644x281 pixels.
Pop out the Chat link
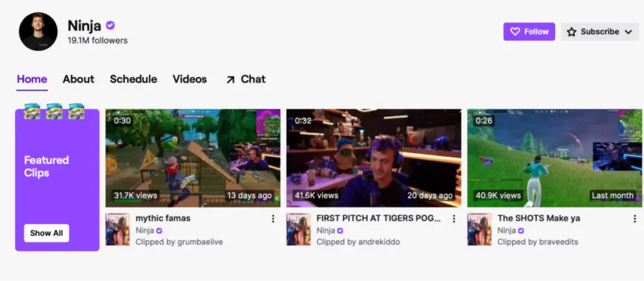coord(246,79)
